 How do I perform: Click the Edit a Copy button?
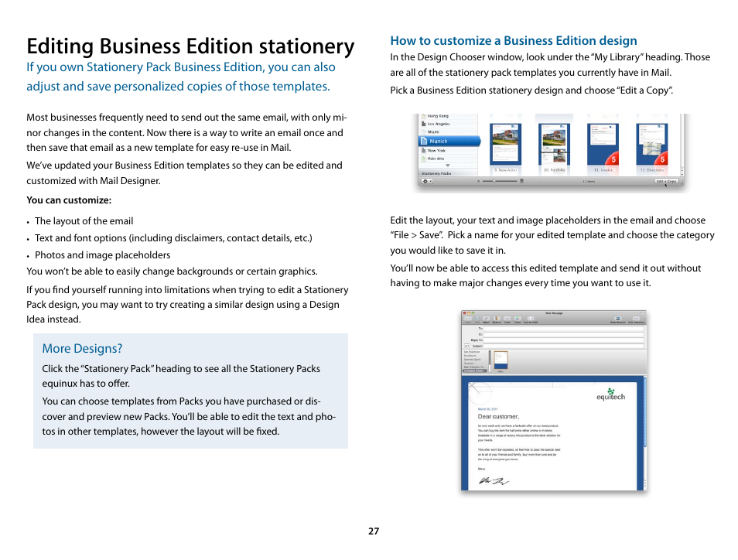666,181
